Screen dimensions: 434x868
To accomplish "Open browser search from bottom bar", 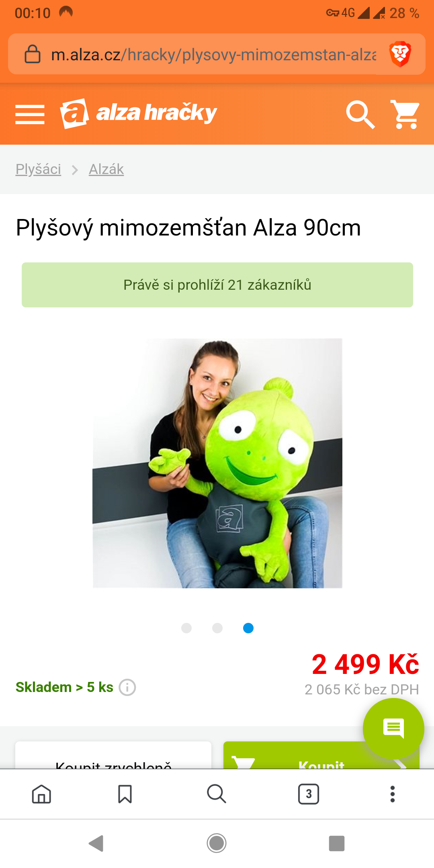I will pos(217,794).
